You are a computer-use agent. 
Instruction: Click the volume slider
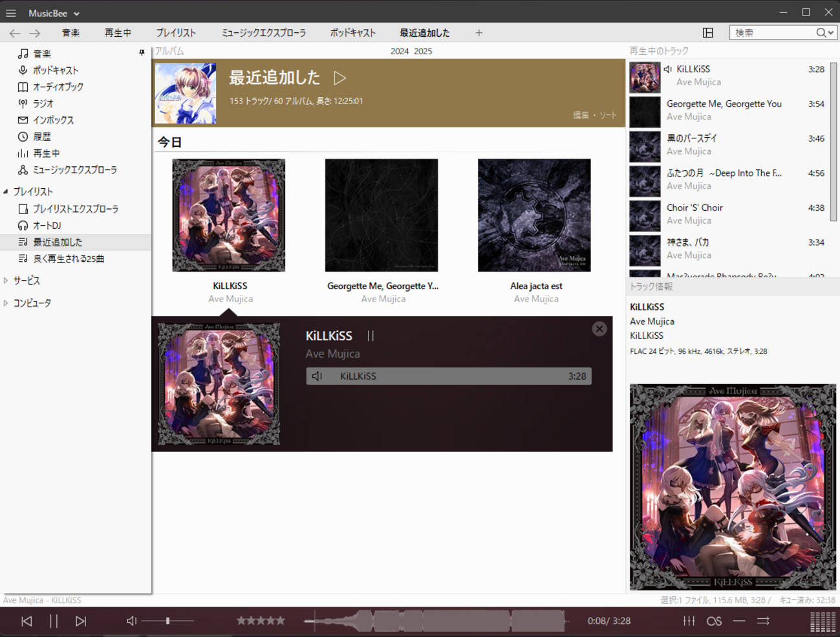168,621
